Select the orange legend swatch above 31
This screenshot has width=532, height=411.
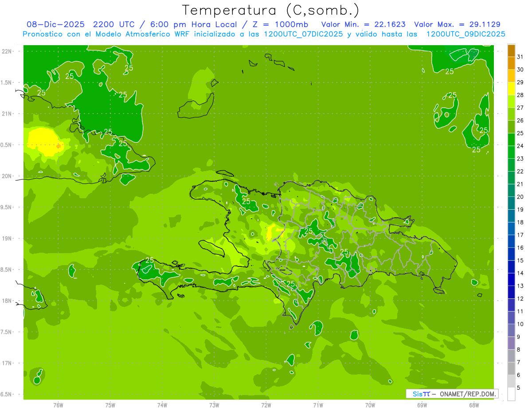[x=511, y=51]
